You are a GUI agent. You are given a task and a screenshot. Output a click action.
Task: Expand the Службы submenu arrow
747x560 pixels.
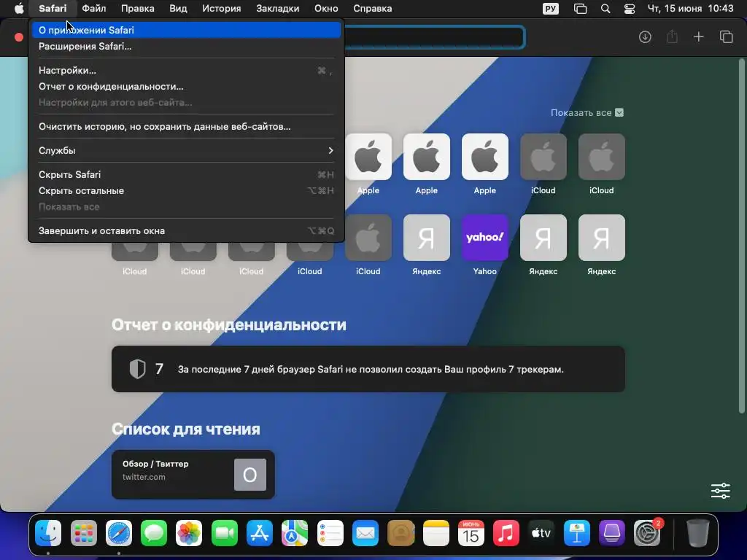pos(330,150)
